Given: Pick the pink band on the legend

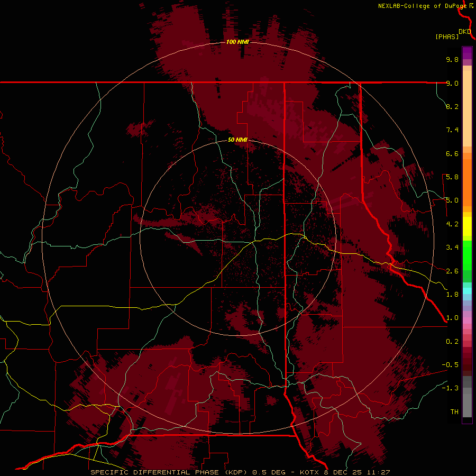Looking at the screenshot, I should tap(467, 321).
